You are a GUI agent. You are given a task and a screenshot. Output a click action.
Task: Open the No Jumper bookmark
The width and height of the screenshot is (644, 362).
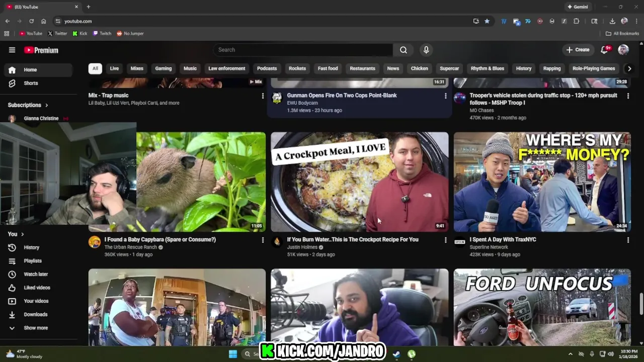click(130, 33)
